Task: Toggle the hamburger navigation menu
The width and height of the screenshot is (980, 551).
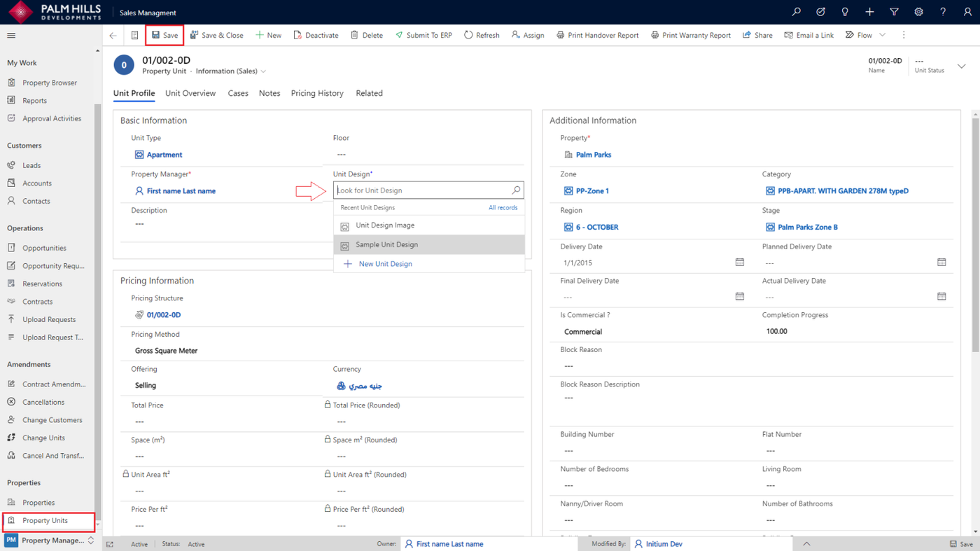Action: 11,35
